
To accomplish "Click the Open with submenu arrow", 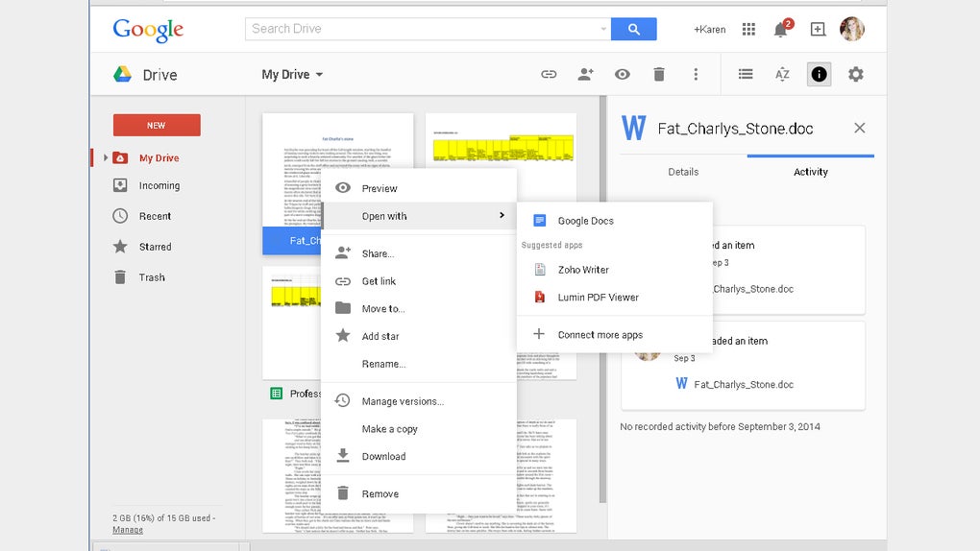I will coord(502,215).
